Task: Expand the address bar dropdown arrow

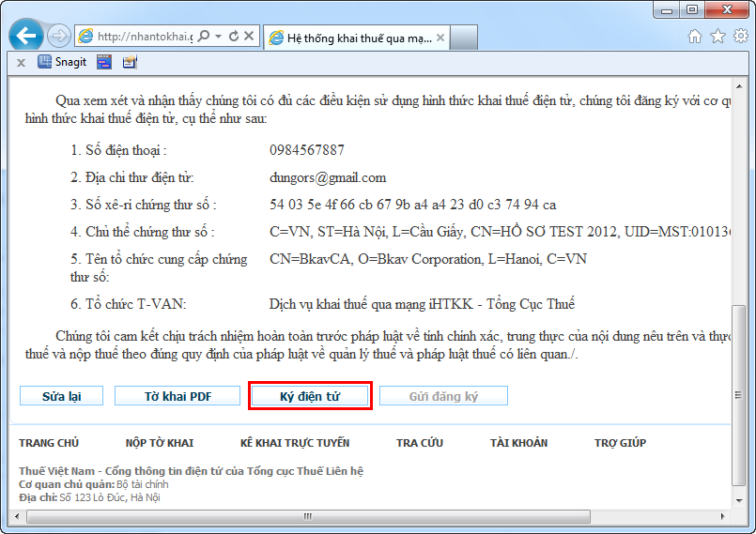Action: click(x=219, y=37)
